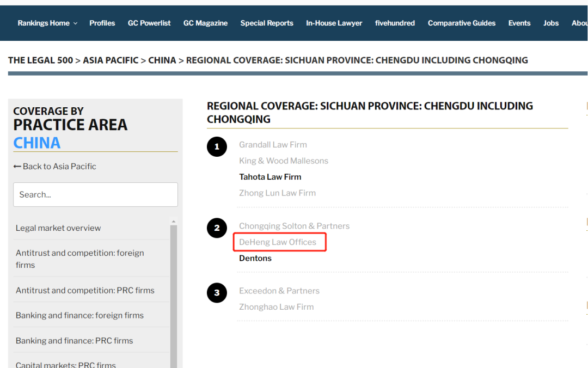
Task: Click the sidebar scrollbar up arrow
Action: (173, 222)
